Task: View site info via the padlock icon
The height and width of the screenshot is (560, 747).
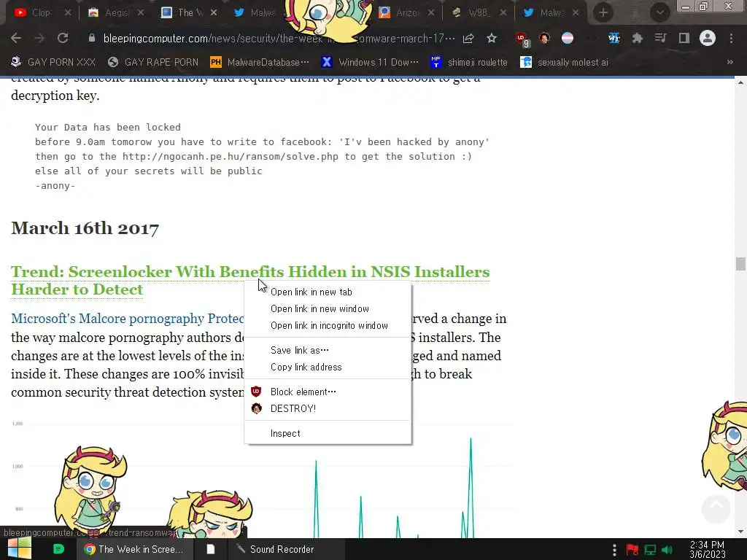Action: 92,38
